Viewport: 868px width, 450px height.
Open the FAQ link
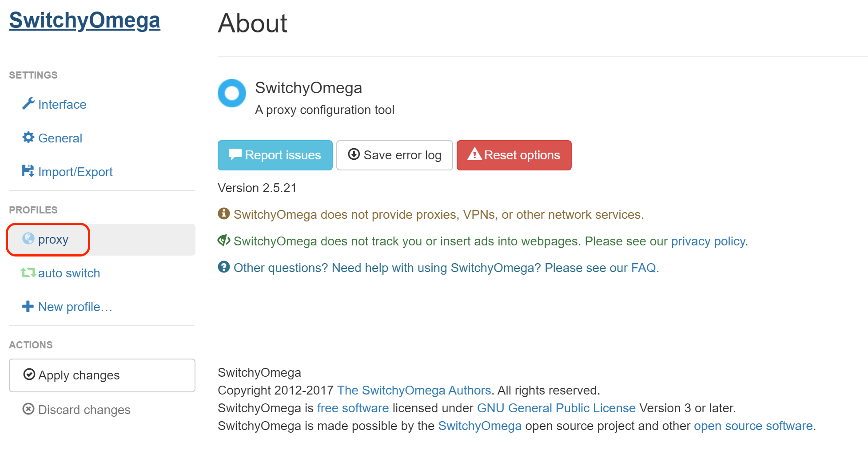tap(643, 268)
